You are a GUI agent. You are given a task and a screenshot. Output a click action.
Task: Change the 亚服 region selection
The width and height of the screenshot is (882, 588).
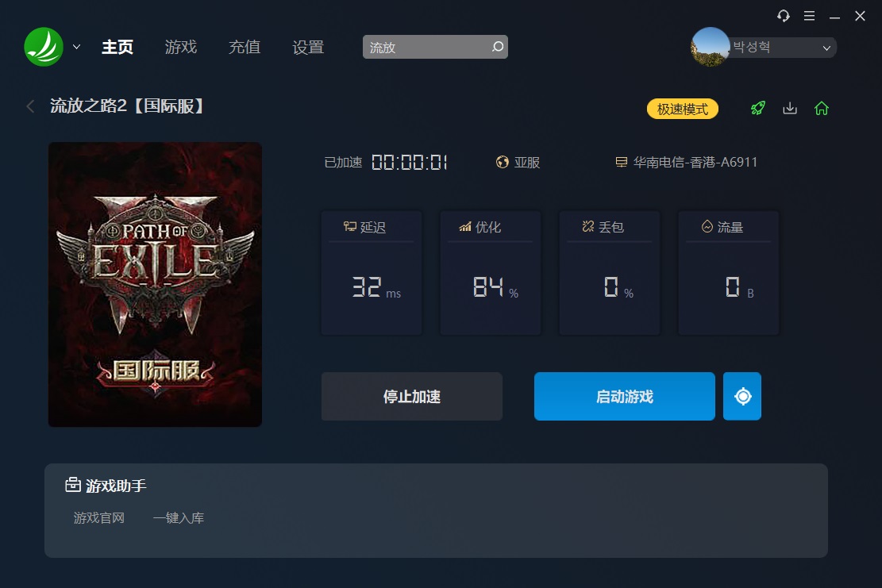(518, 163)
